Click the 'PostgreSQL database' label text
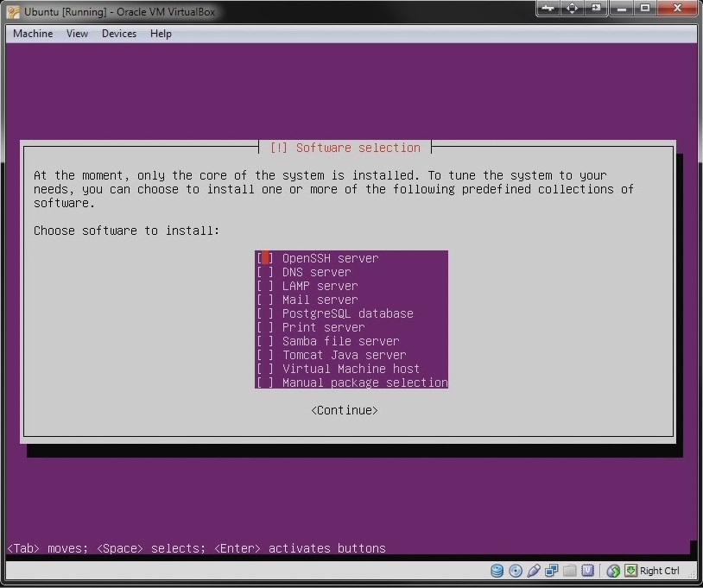This screenshot has width=703, height=588. click(x=348, y=313)
